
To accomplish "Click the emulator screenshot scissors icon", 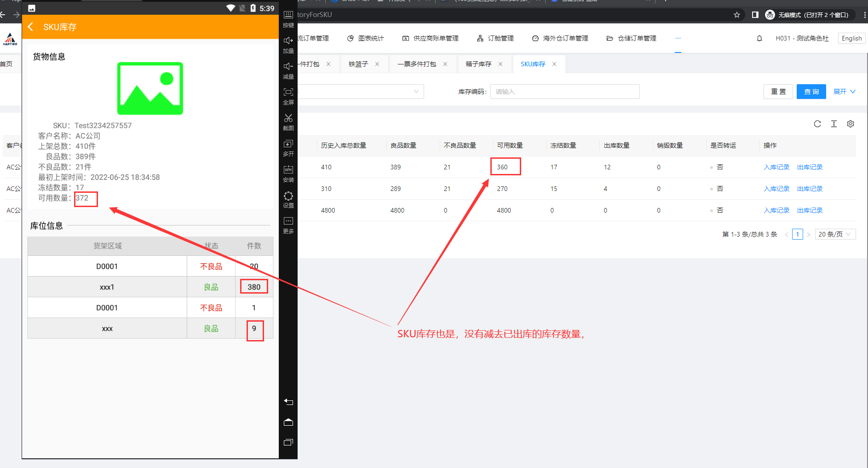I will point(288,118).
